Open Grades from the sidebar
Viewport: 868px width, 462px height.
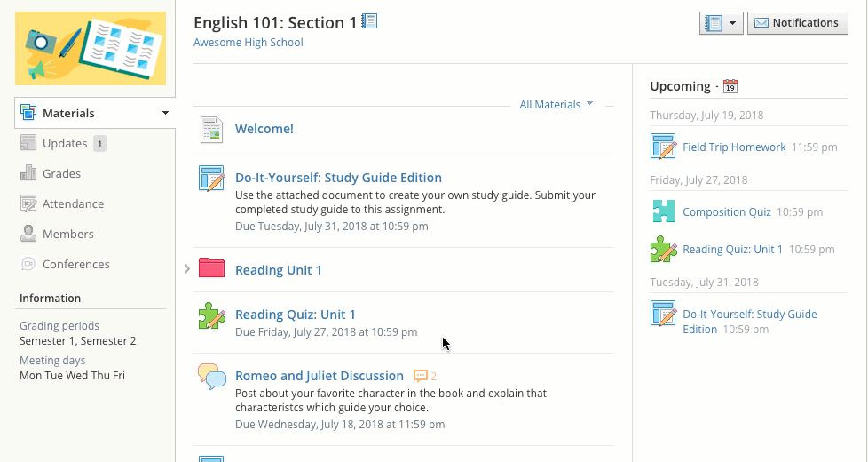(61, 173)
